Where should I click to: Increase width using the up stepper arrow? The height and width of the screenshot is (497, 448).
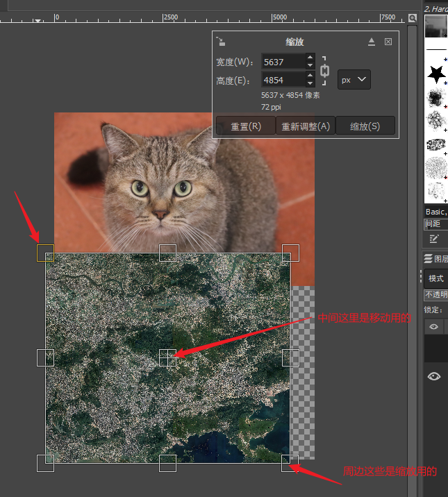tap(310, 58)
